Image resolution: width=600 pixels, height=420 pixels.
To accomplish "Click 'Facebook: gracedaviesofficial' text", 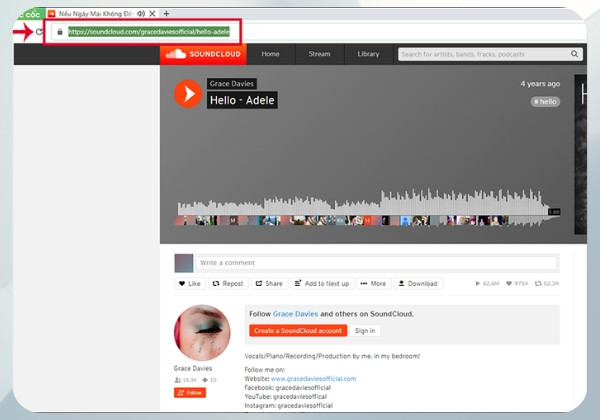I will click(x=288, y=387).
